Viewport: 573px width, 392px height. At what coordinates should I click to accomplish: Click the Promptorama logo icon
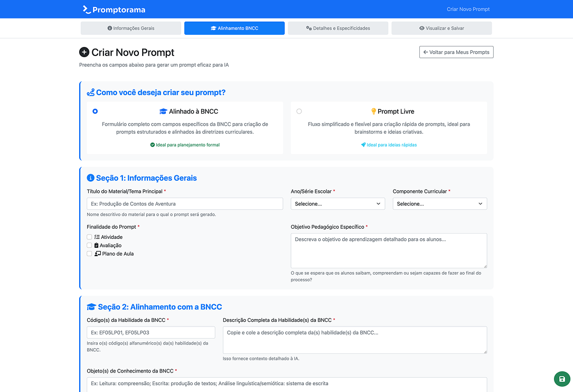point(87,10)
